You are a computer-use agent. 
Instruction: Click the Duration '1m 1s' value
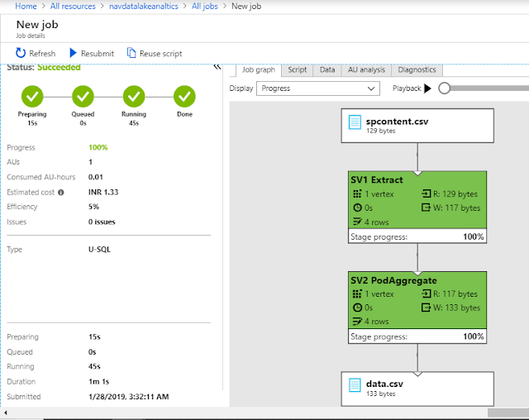tap(99, 381)
